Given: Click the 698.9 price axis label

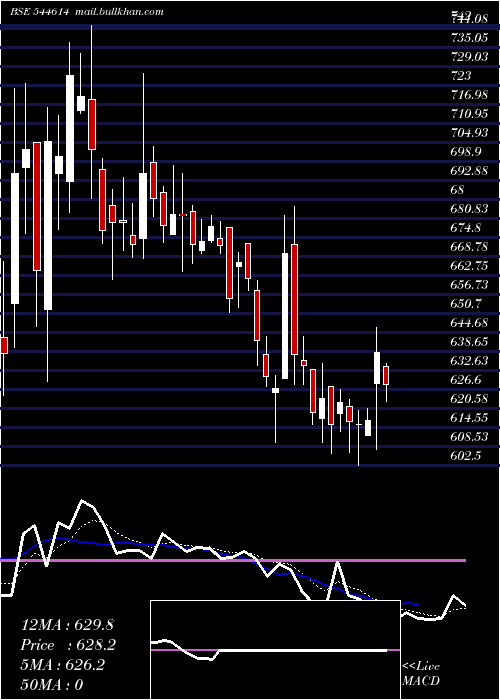Looking at the screenshot, I should [x=466, y=152].
